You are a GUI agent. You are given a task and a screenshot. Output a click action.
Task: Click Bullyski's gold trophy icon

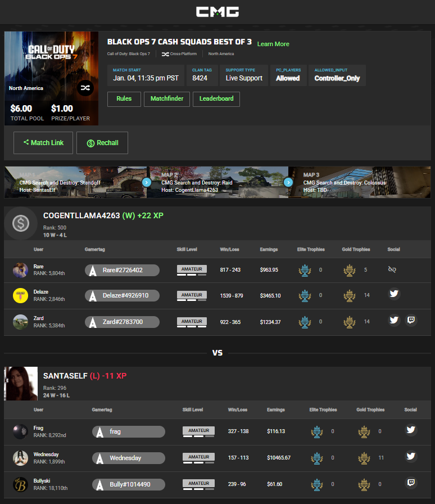click(x=364, y=484)
